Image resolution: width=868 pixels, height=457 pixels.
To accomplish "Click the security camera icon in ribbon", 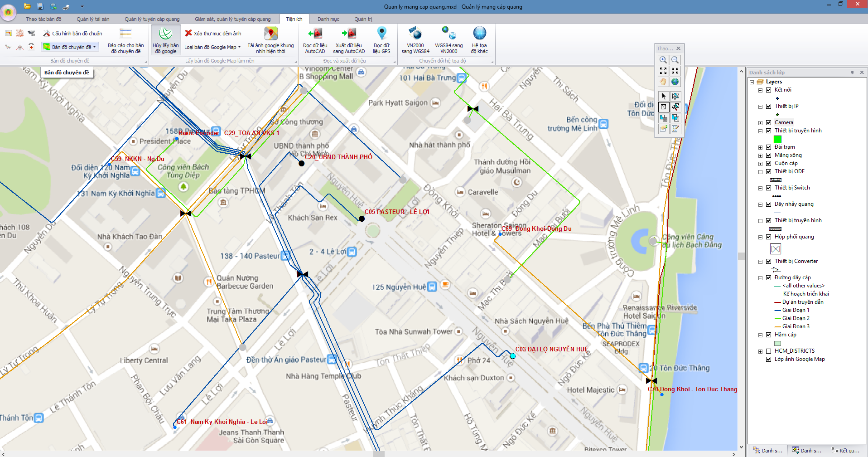I will click(x=31, y=33).
